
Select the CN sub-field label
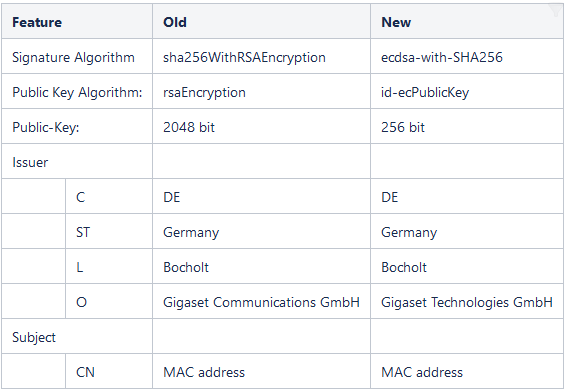[85, 372]
